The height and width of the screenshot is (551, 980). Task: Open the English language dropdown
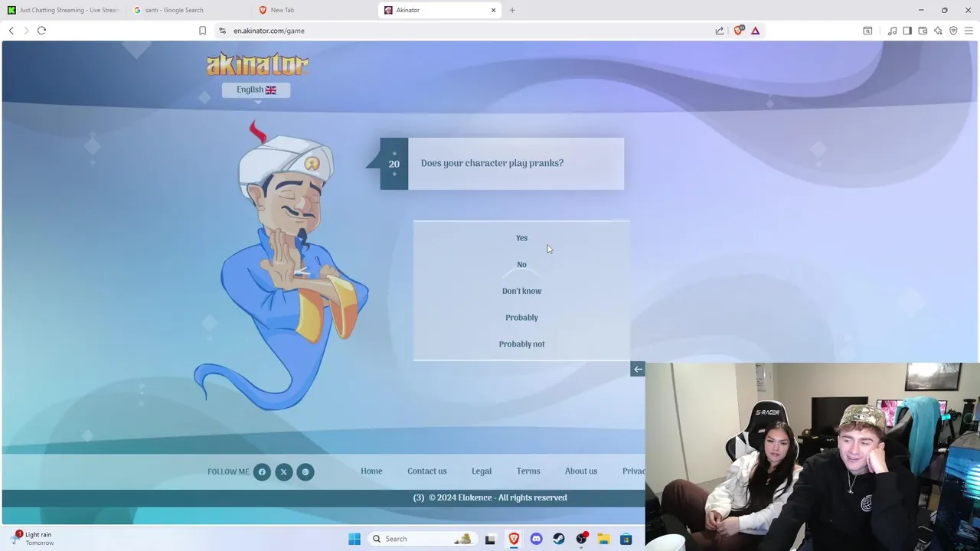click(256, 90)
